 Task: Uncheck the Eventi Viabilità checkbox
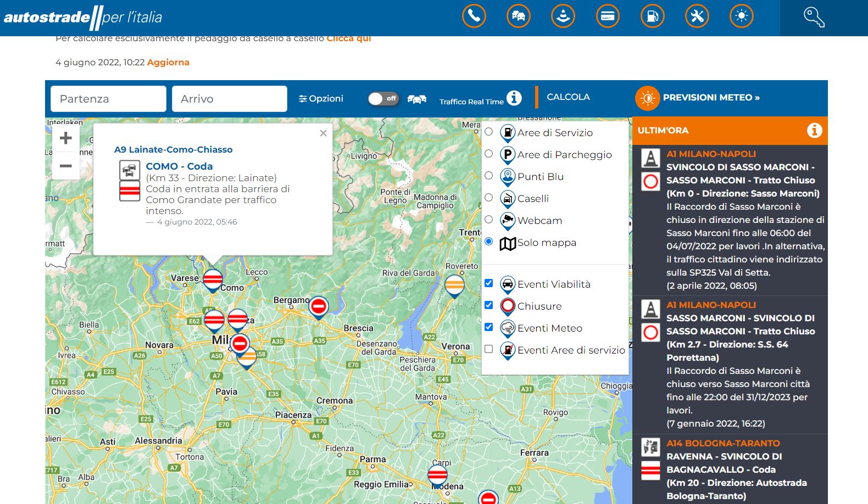point(488,283)
